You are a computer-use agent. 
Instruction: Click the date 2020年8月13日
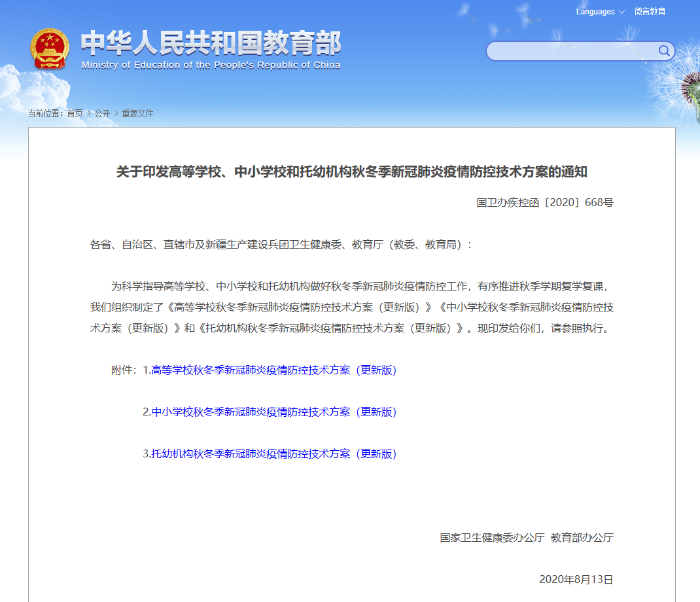coord(576,579)
